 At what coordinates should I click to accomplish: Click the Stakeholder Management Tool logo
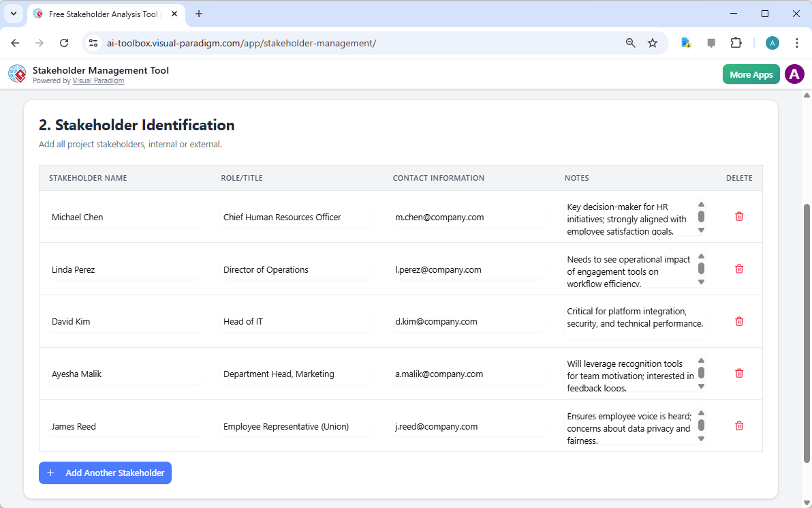(17, 74)
